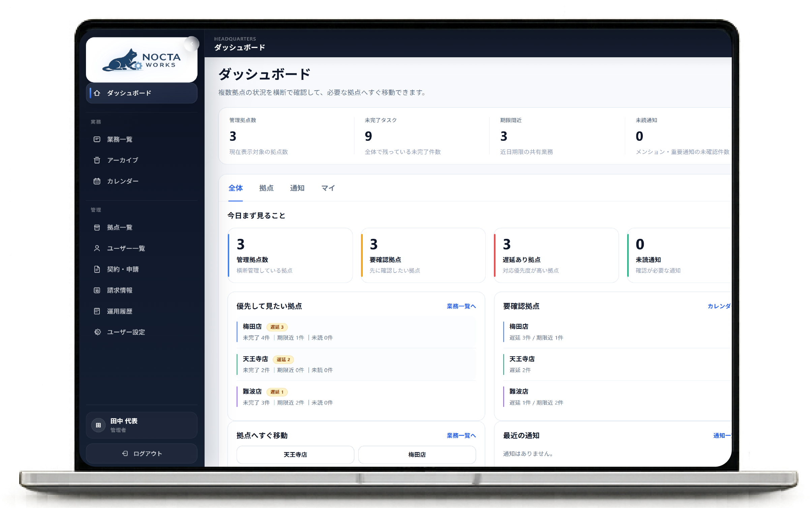Open the カレンダー link in 要確認拠点 card
Viewport: 812px width, 508px height.
[x=719, y=306]
